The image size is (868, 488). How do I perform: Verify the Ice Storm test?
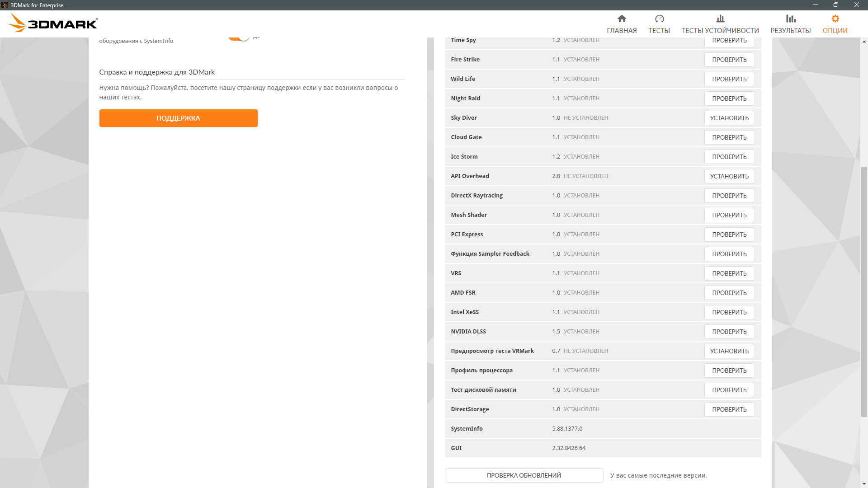[729, 157]
